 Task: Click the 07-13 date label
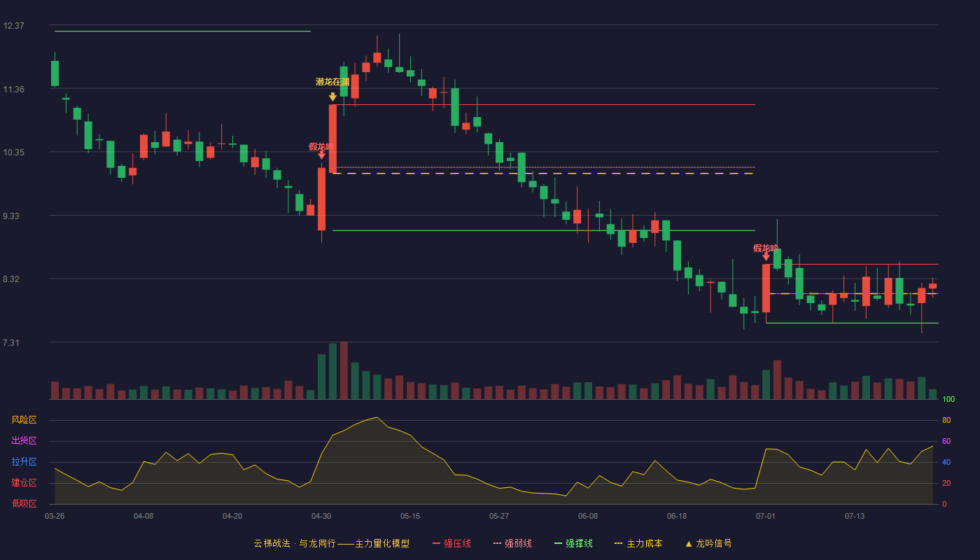(855, 516)
